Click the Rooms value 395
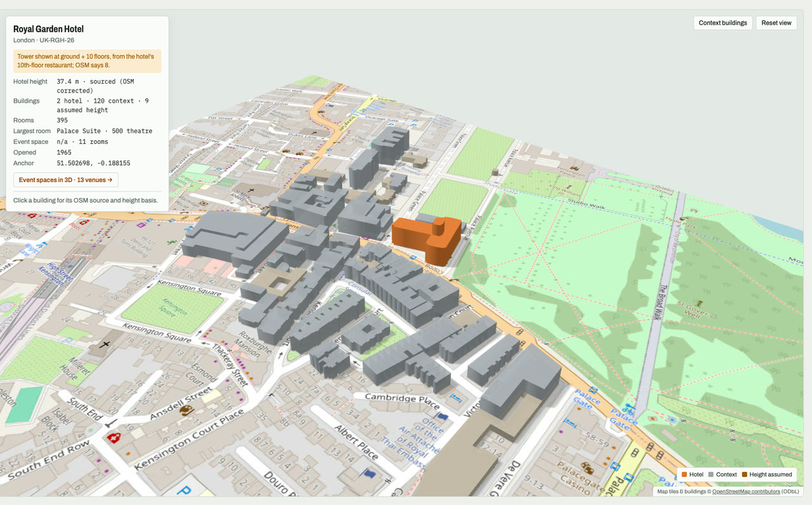 tap(63, 121)
